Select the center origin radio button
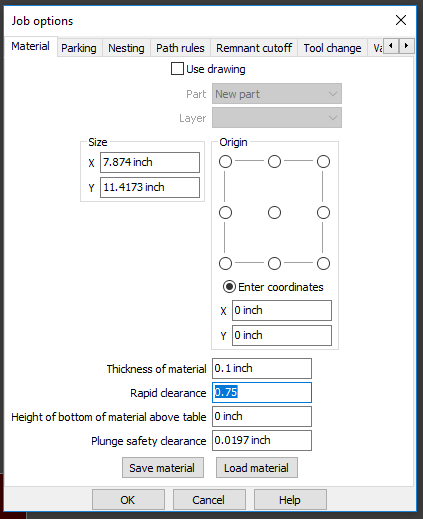423x519 pixels. pos(274,213)
